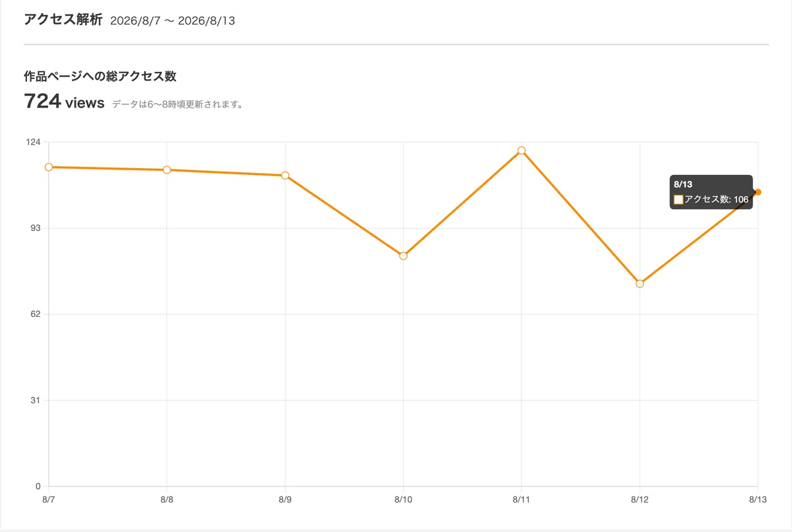Click the 8/12 lowest data point
This screenshot has width=792, height=532.
pos(640,283)
